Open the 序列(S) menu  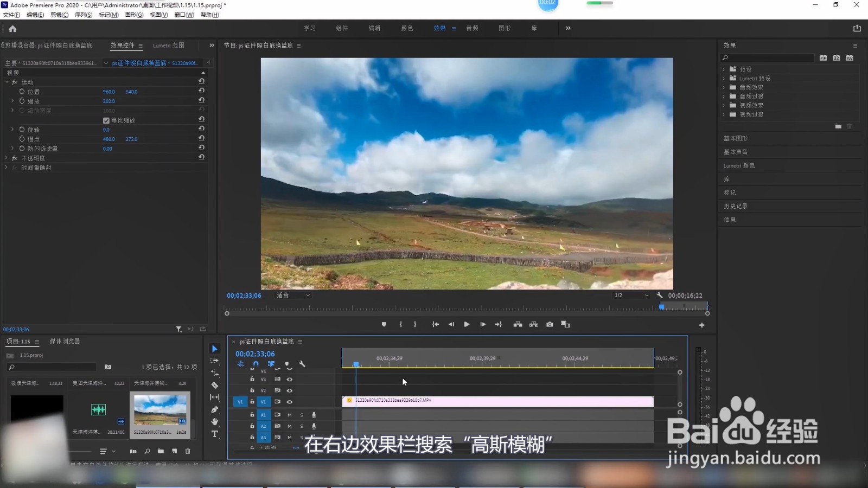(x=84, y=15)
